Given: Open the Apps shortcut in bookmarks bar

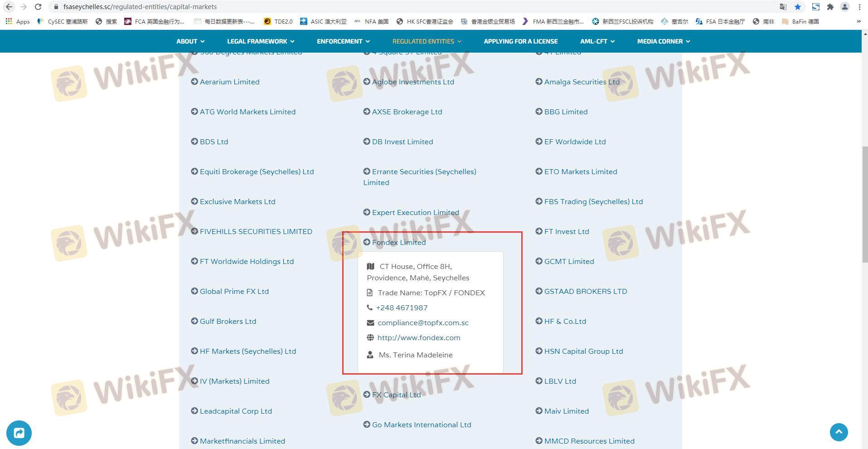Looking at the screenshot, I should pyautogui.click(x=18, y=21).
